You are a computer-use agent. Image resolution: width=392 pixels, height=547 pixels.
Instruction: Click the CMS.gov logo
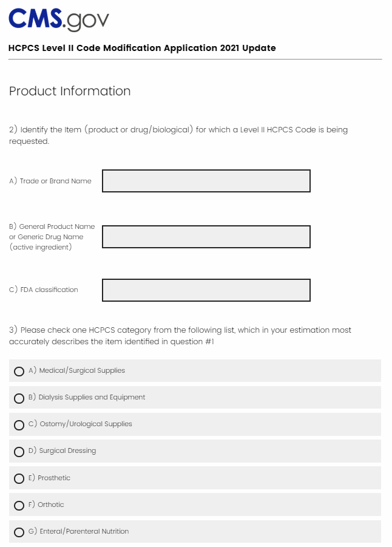point(59,20)
